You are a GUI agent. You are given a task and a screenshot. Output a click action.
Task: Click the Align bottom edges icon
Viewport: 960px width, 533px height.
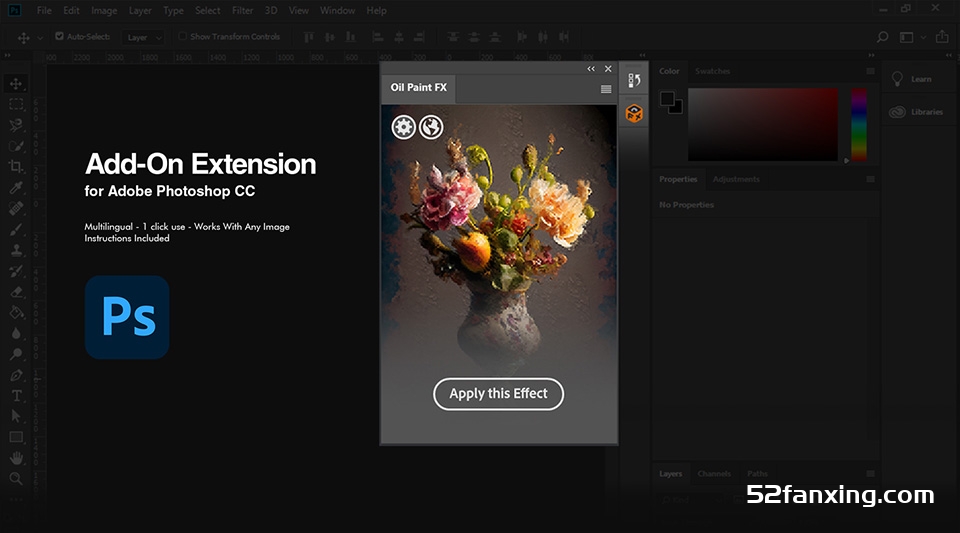[350, 37]
